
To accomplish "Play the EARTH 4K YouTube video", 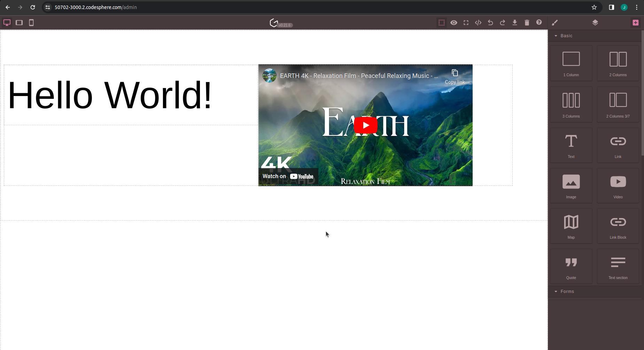I will tap(365, 125).
